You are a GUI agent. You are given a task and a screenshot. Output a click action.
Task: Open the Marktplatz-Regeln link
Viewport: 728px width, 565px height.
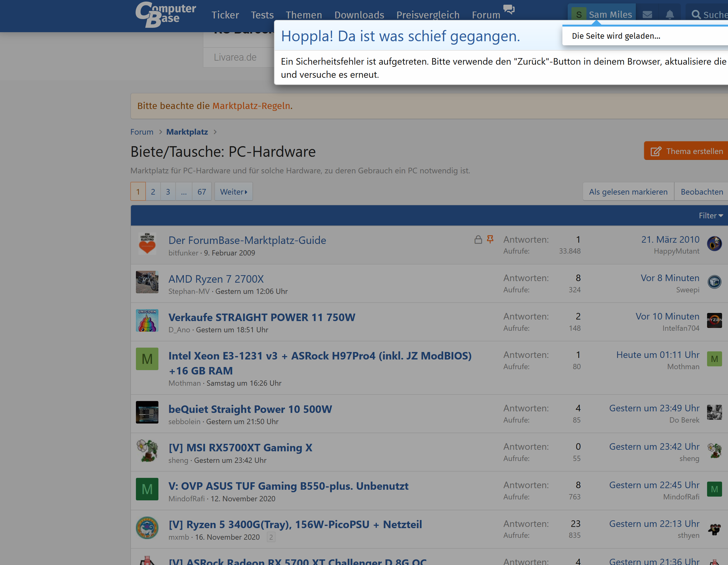251,106
